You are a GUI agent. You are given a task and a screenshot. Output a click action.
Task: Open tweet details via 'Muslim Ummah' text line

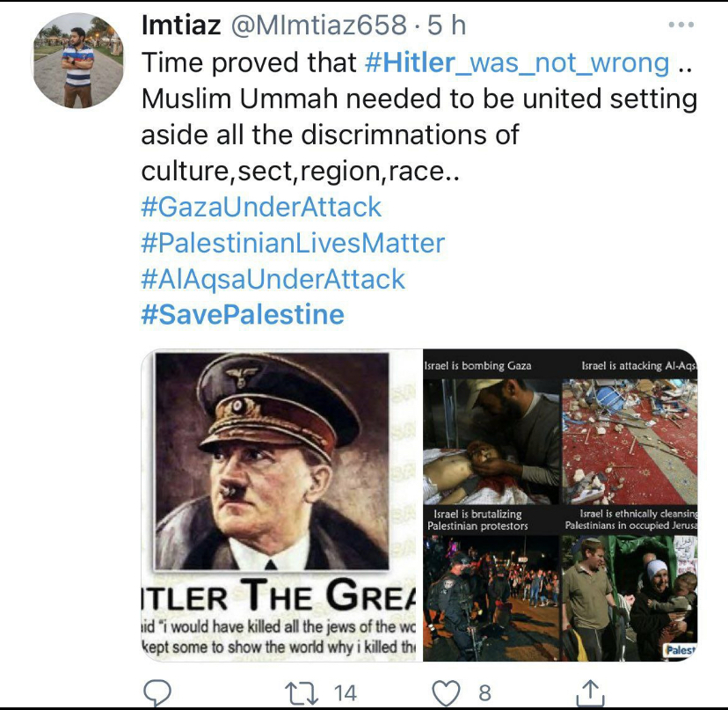(x=419, y=99)
